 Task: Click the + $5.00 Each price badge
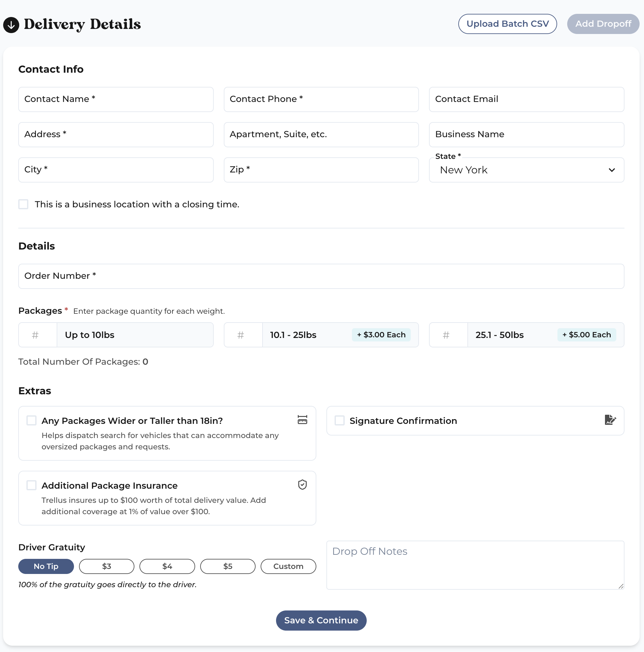point(586,335)
